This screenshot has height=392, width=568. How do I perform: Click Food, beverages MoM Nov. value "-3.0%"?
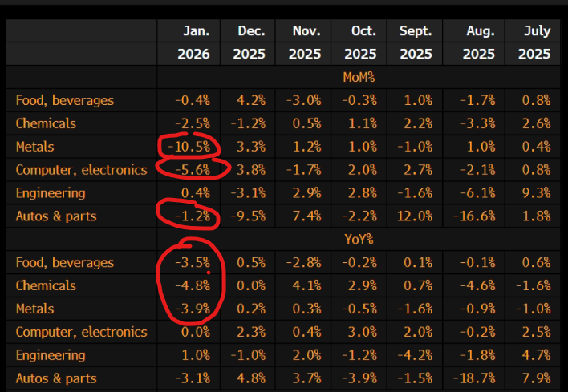[x=303, y=100]
